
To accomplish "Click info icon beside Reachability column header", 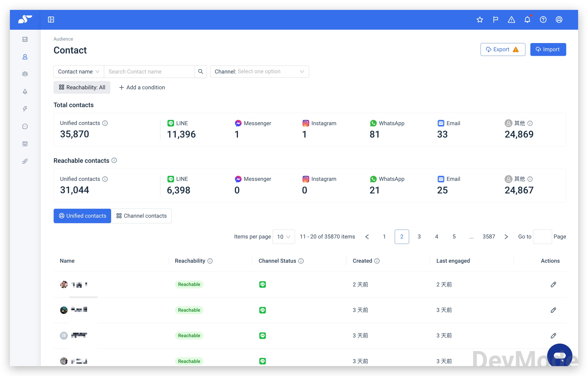I will pyautogui.click(x=210, y=261).
